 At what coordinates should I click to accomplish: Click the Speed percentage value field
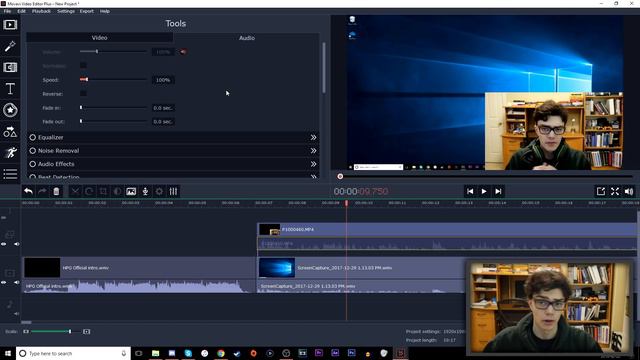point(163,80)
